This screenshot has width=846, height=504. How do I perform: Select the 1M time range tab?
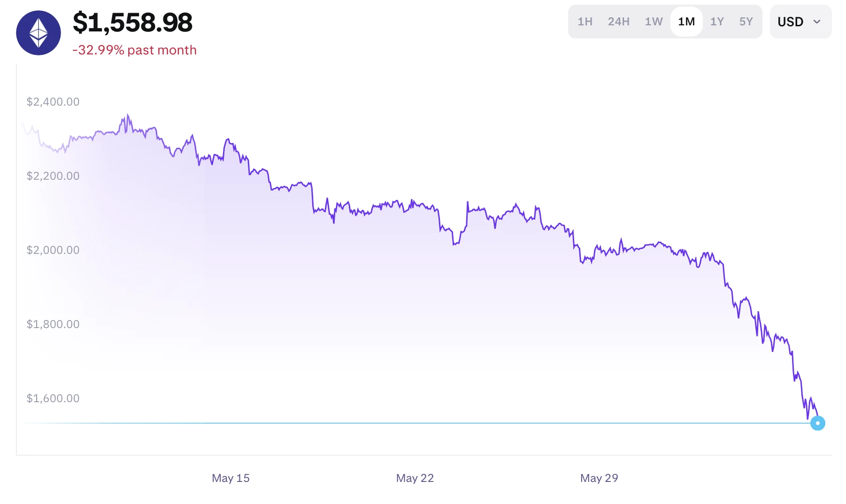(x=686, y=22)
